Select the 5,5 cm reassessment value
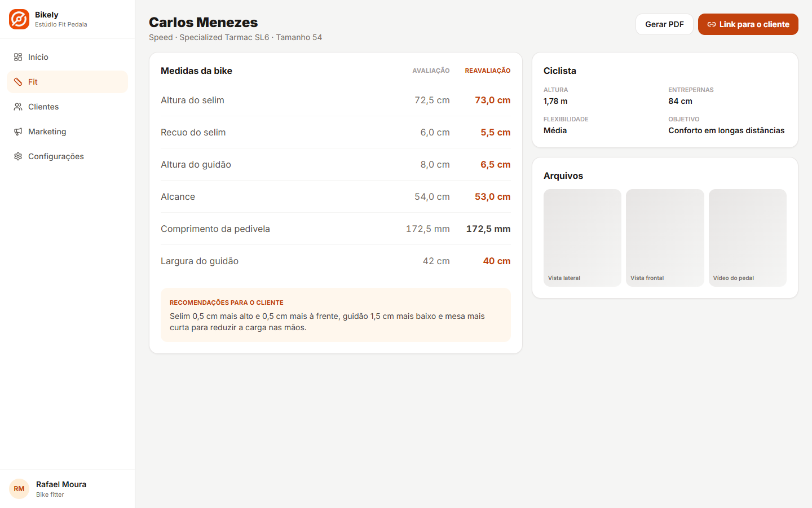This screenshot has width=812, height=508. pyautogui.click(x=496, y=132)
